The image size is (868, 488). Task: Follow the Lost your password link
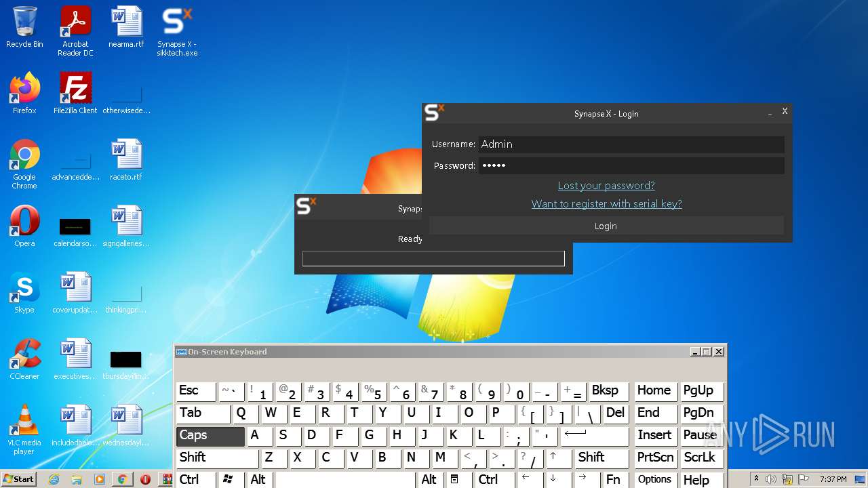(x=606, y=186)
